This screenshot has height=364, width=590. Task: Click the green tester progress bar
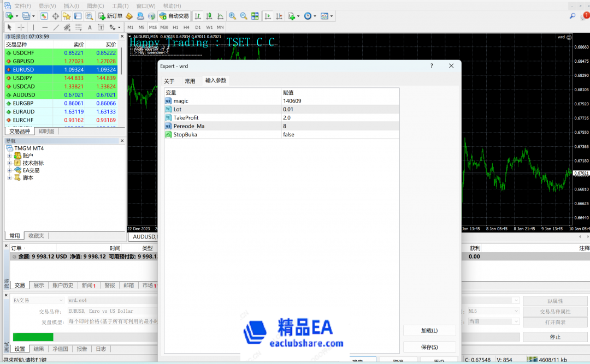coord(33,337)
